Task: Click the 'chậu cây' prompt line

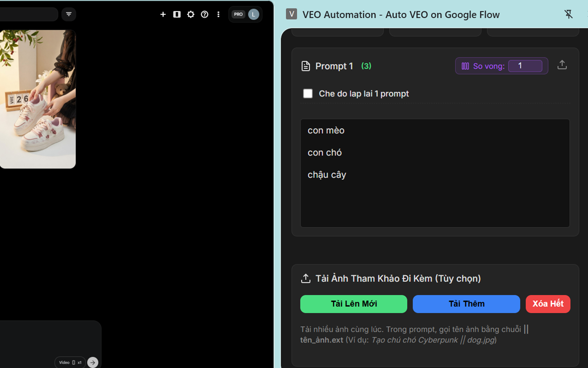Action: click(327, 175)
